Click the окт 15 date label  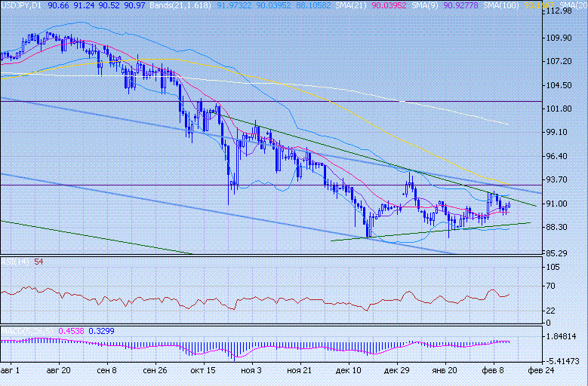[x=202, y=372]
